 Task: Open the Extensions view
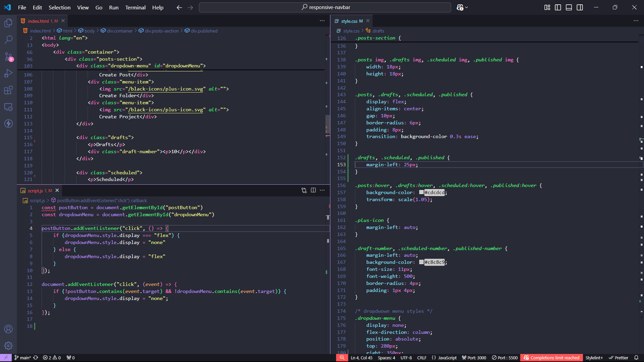(x=8, y=90)
